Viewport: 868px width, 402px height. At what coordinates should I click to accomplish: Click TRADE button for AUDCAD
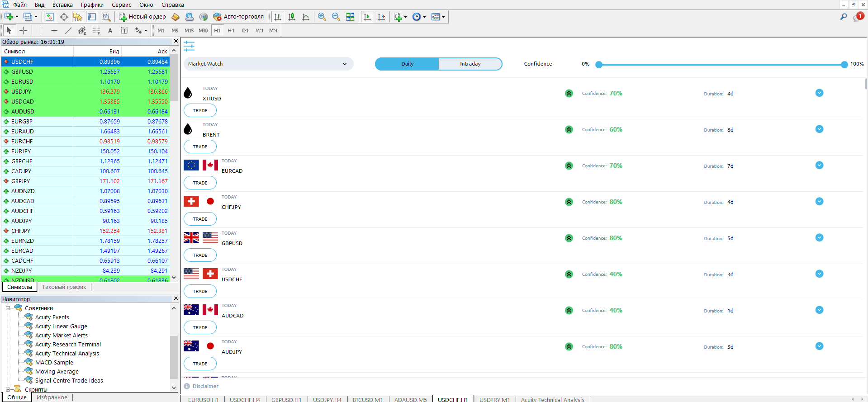pyautogui.click(x=200, y=327)
